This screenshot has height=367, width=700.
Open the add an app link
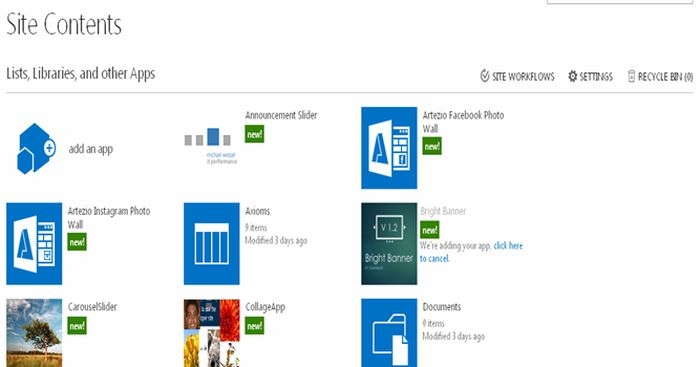point(91,149)
